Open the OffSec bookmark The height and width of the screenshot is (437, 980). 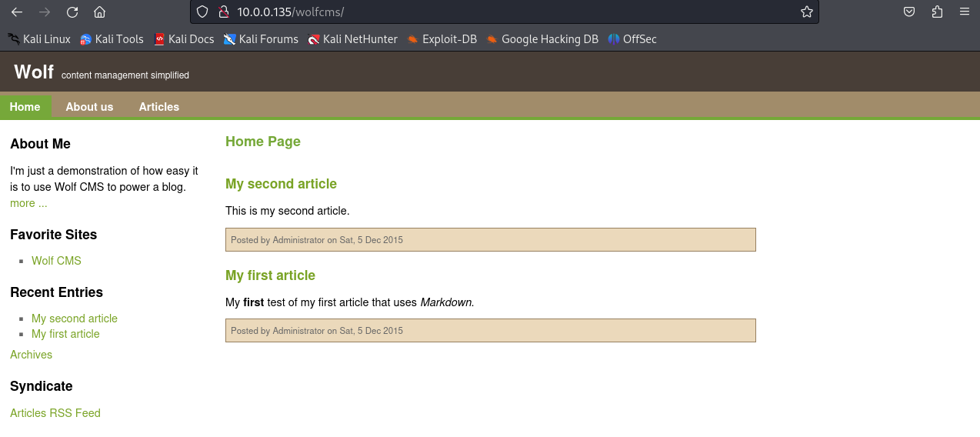pyautogui.click(x=632, y=38)
